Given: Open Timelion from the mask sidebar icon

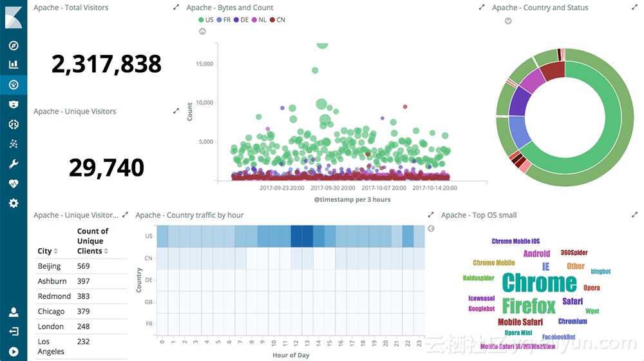Looking at the screenshot, I should (x=14, y=104).
